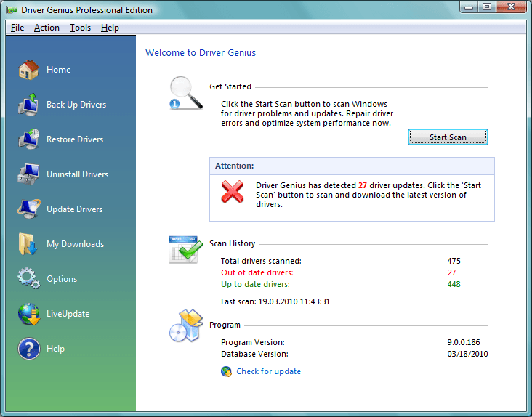Click the My Downloads folder icon
Screen dimensions: 532x417
coord(28,244)
